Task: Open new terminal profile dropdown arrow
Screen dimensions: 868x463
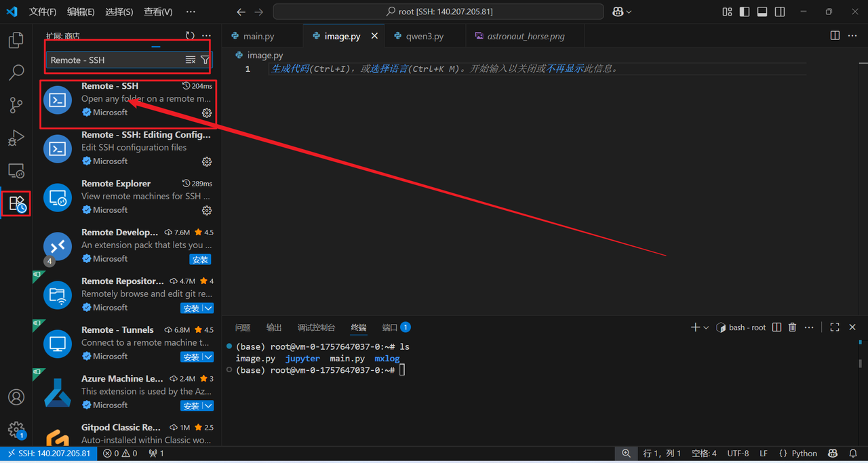Action: pos(706,327)
